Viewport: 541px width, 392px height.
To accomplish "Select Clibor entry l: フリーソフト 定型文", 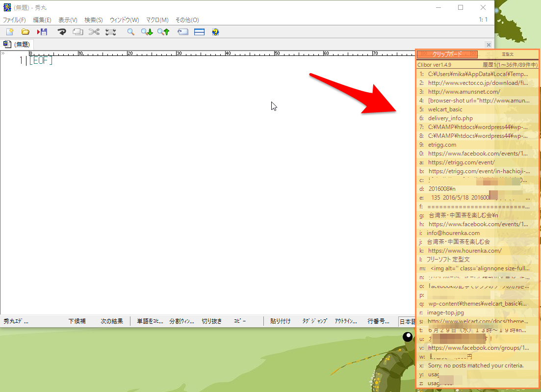I will pyautogui.click(x=477, y=260).
